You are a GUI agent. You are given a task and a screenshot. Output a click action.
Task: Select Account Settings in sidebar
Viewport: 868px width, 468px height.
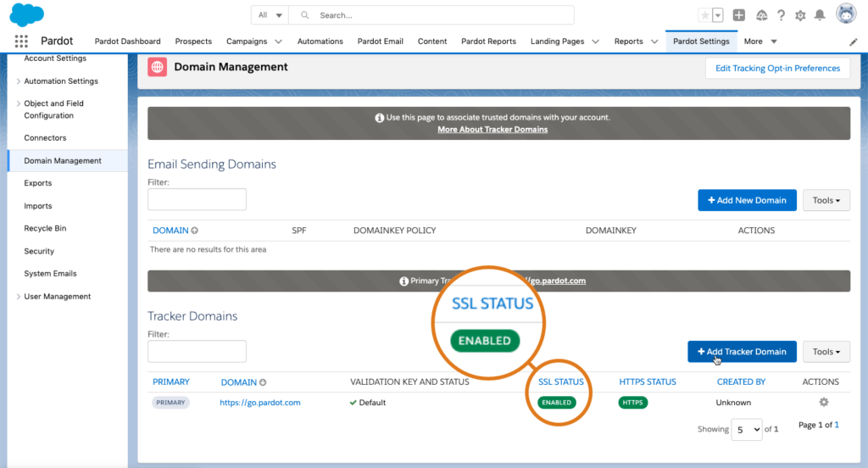pyautogui.click(x=55, y=58)
